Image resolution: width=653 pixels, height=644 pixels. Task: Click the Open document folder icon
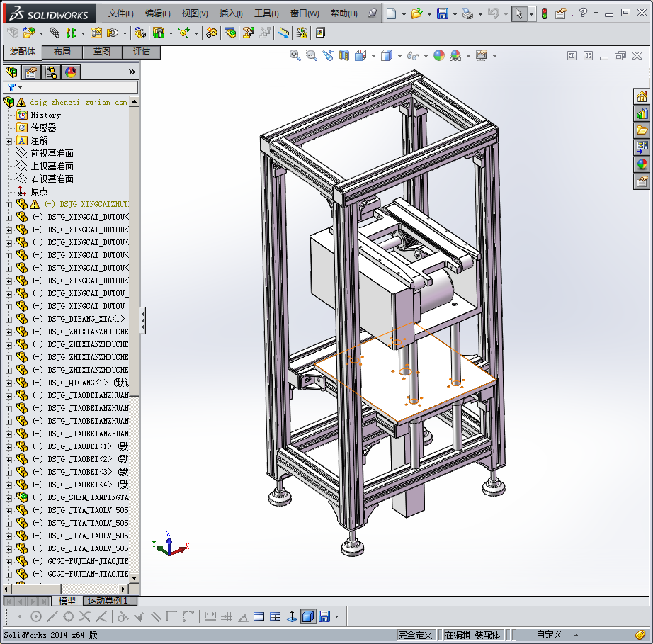[x=417, y=13]
